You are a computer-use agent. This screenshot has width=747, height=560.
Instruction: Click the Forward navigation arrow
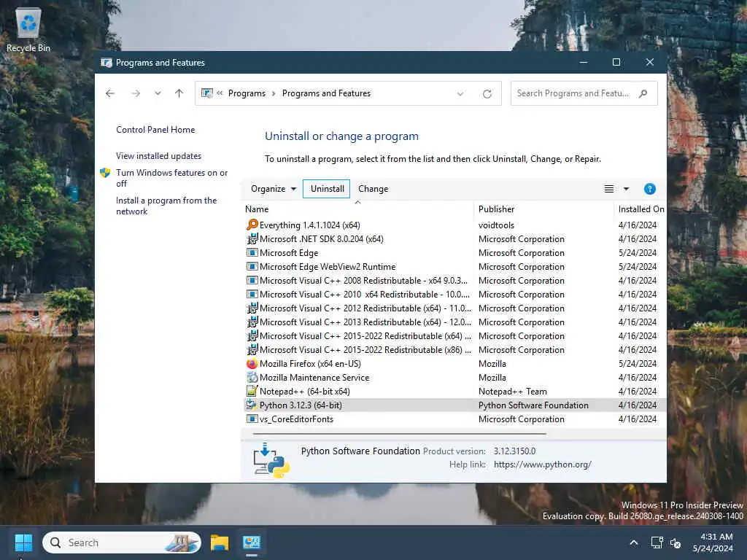pos(136,93)
